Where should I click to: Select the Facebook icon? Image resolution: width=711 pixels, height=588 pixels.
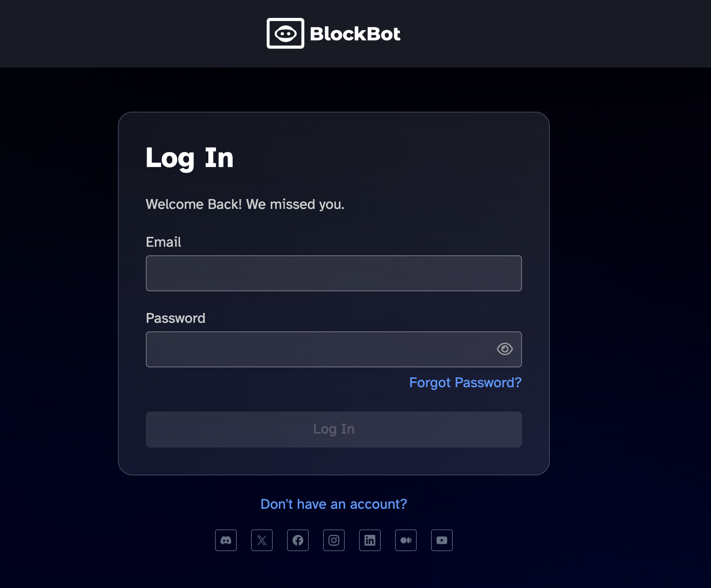(x=297, y=540)
